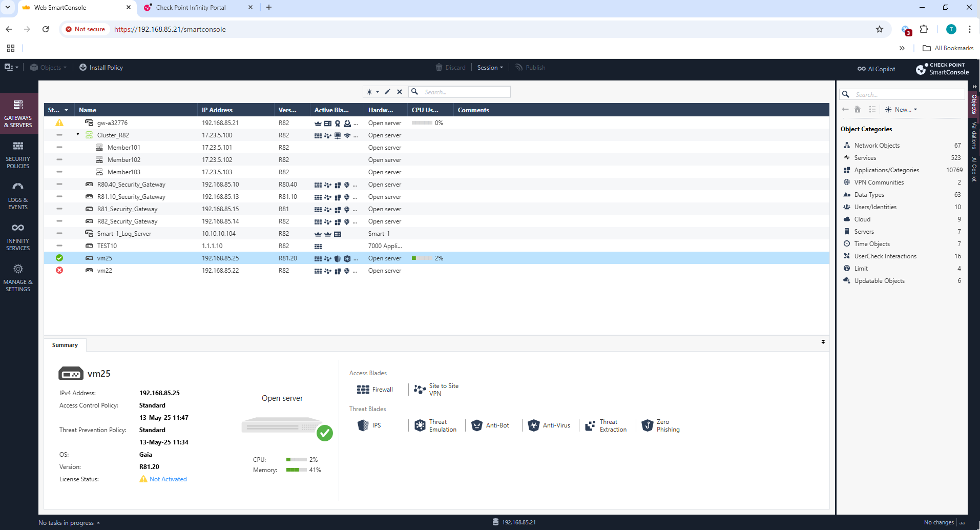Viewport: 980px width, 530px height.
Task: Click the X delete icon in the gateway toolbar
Action: [400, 92]
